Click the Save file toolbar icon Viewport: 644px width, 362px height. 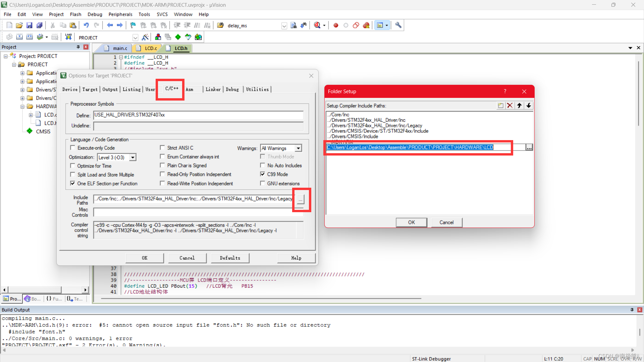29,25
